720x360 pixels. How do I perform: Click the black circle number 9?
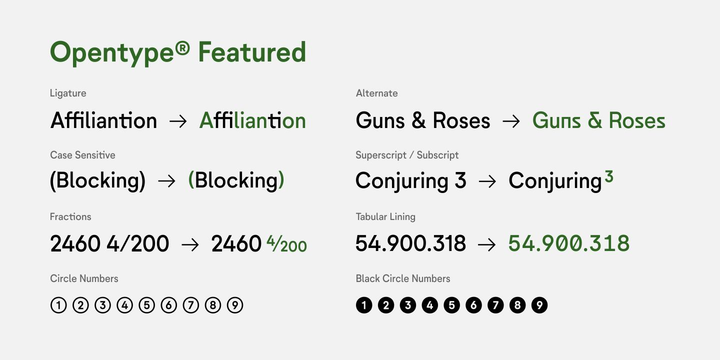(540, 305)
